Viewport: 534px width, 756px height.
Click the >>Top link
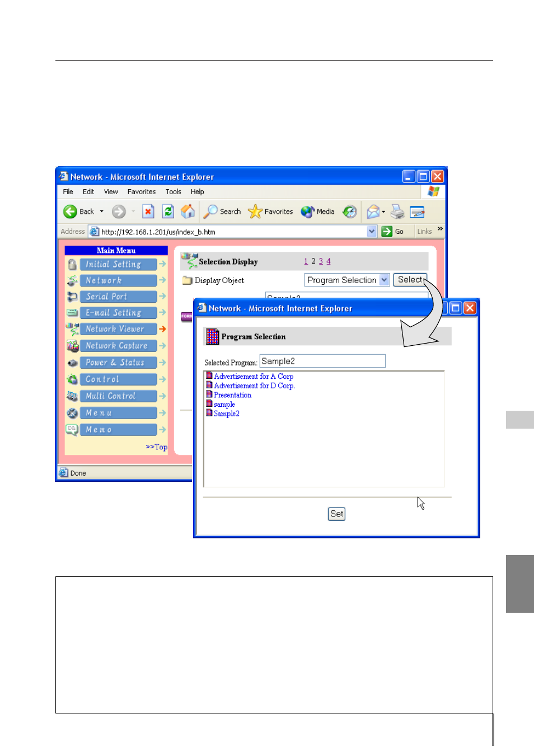pos(157,447)
